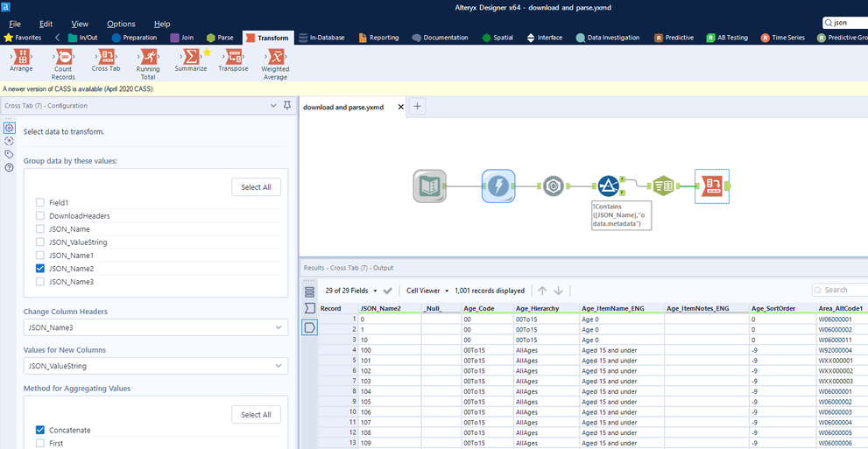Toggle the Concatenate aggregation checkbox
The height and width of the screenshot is (449, 868).
[x=40, y=430]
